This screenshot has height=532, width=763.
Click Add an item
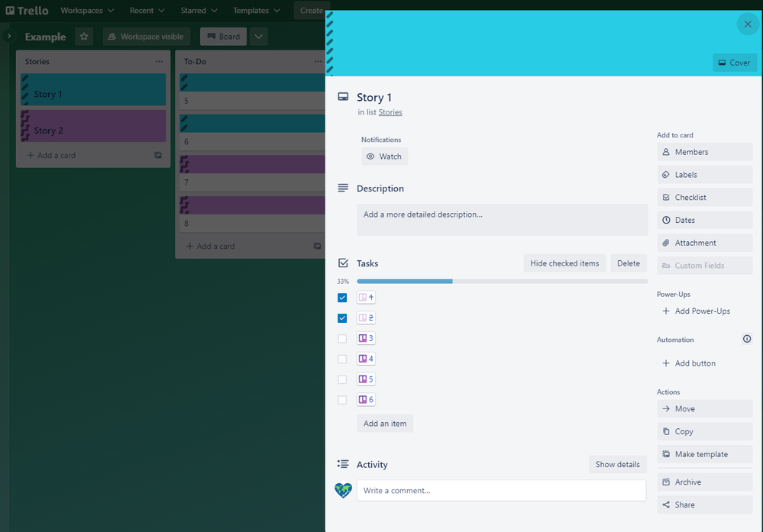pos(385,424)
